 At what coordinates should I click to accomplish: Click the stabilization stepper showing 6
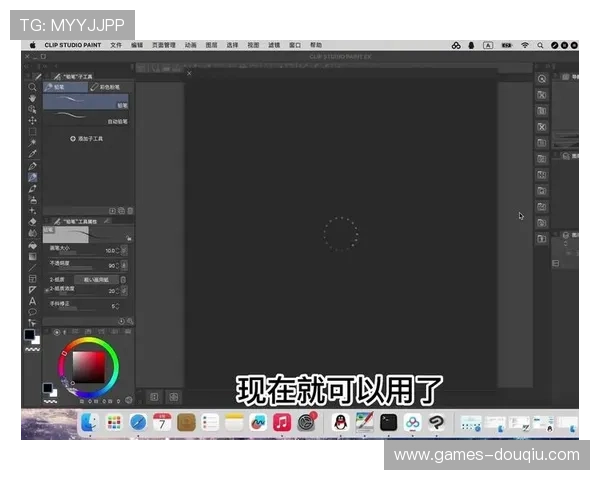click(117, 306)
